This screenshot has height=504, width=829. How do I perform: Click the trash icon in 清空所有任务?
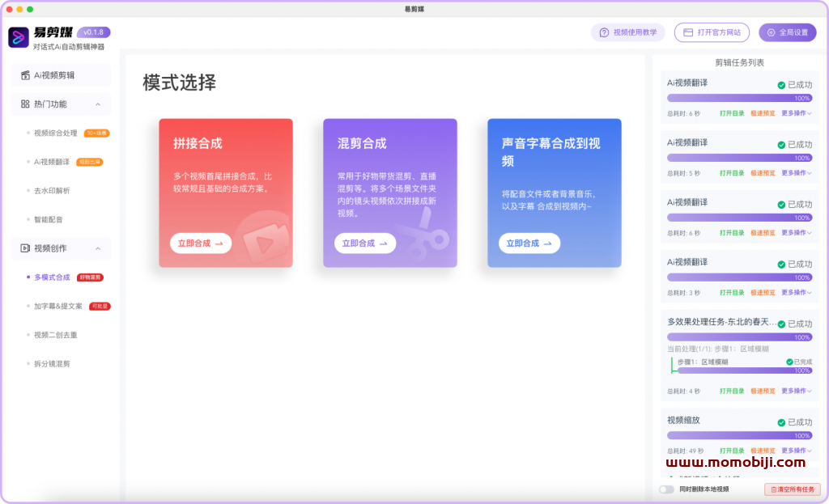774,489
